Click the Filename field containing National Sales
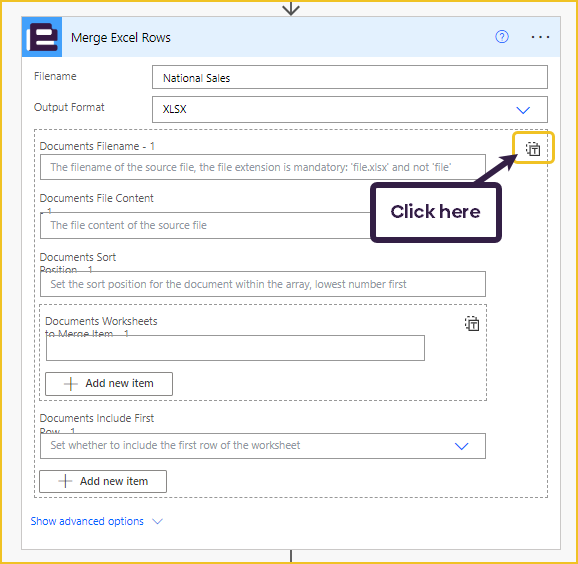This screenshot has width=578, height=564. tap(349, 77)
